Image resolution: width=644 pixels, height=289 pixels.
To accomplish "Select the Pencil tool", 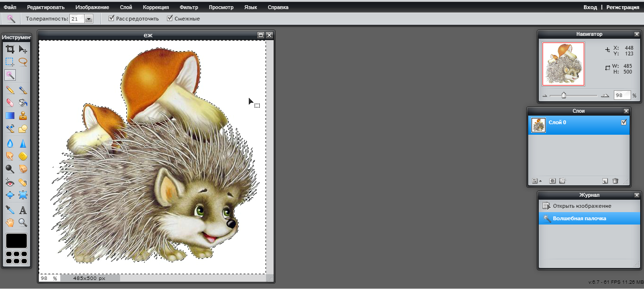I will pyautogui.click(x=10, y=90).
